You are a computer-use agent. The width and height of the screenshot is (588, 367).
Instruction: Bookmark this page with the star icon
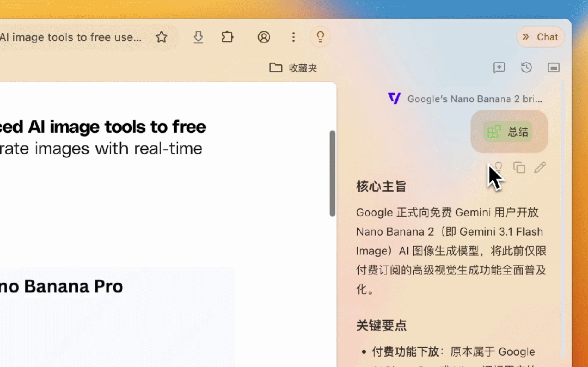tap(162, 37)
